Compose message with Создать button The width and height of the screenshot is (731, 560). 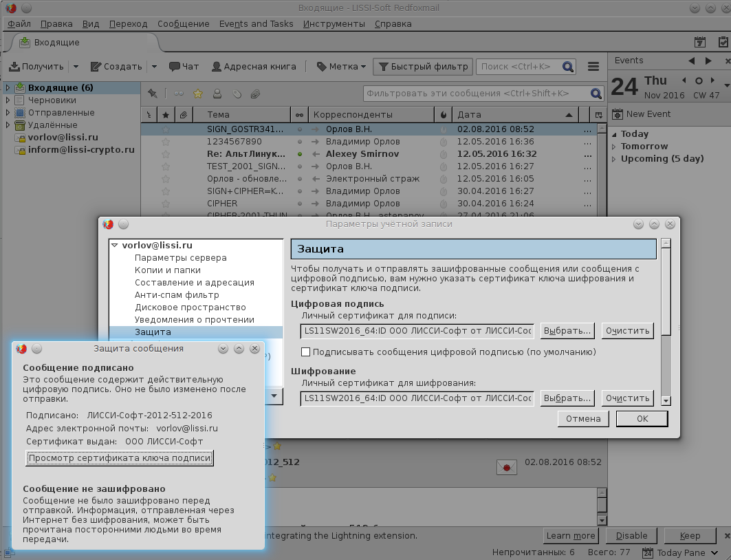pos(116,67)
